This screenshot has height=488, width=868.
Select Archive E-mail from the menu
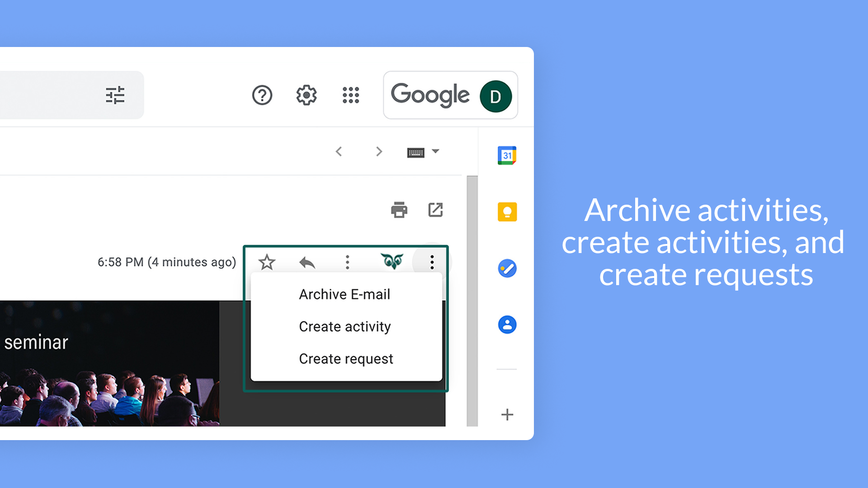[x=344, y=294]
